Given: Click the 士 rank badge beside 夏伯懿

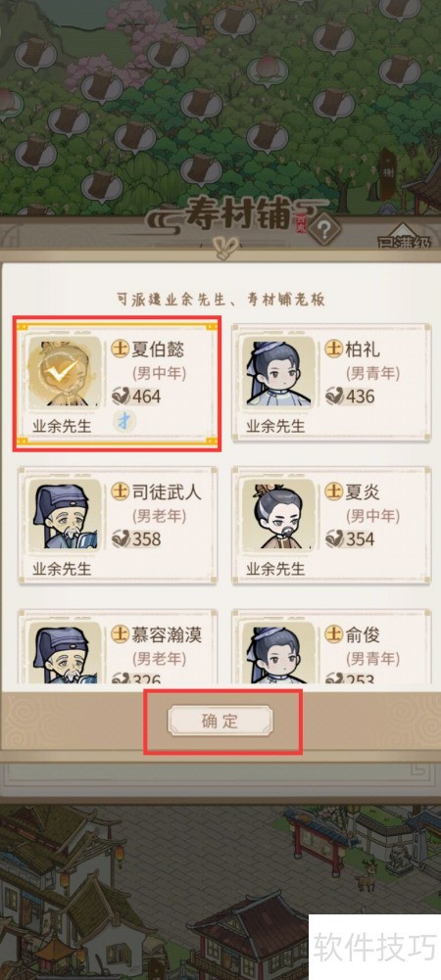Looking at the screenshot, I should pos(121,349).
